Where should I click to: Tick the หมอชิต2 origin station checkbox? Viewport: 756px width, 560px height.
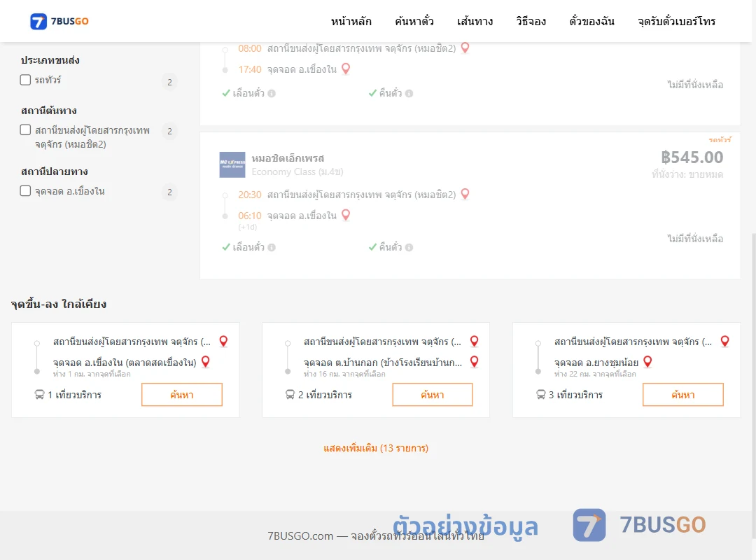[26, 129]
